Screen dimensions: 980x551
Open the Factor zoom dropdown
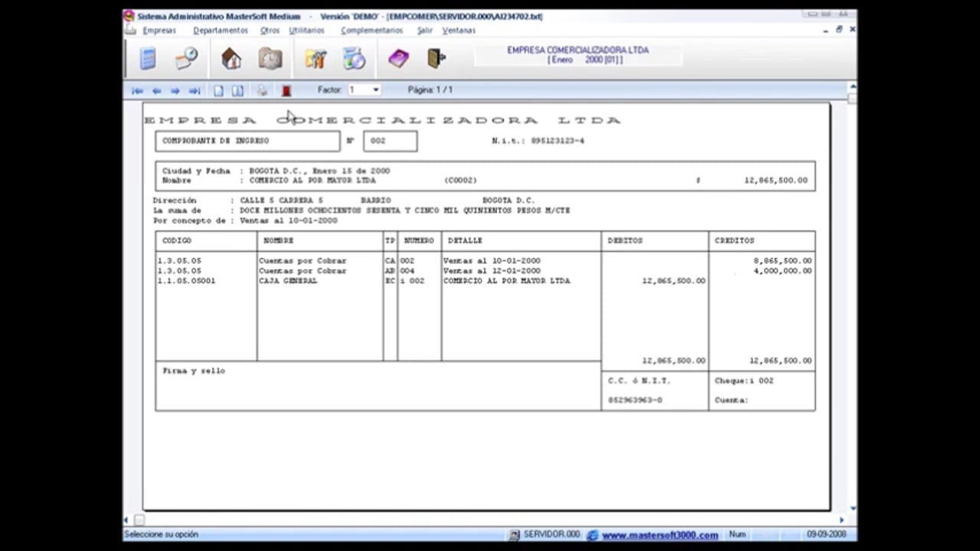[375, 90]
